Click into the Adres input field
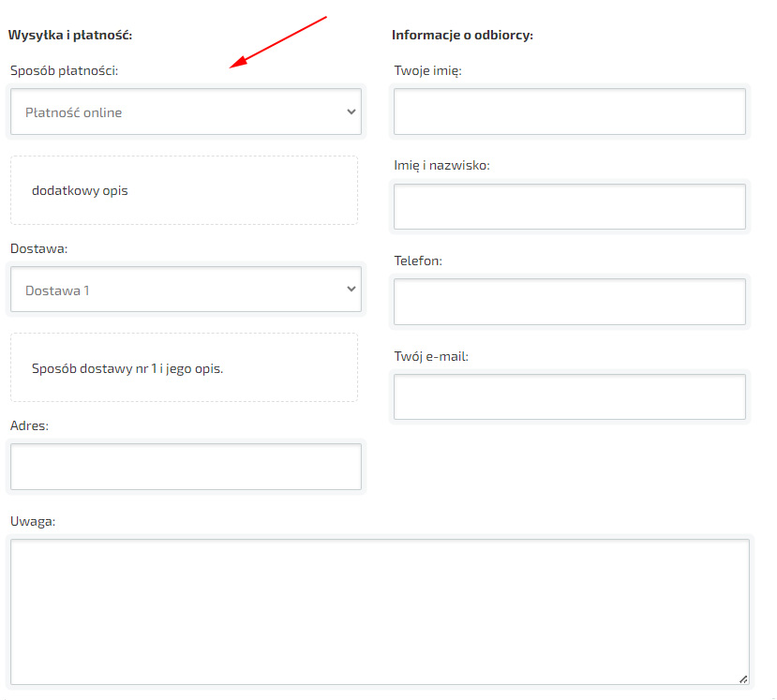777x700 pixels. 185,467
